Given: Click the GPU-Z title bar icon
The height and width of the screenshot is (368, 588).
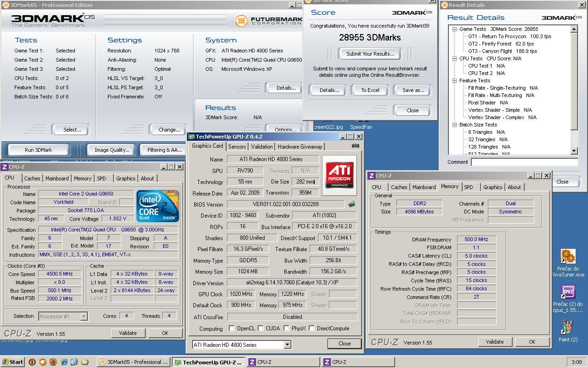Looking at the screenshot, I should (x=192, y=137).
